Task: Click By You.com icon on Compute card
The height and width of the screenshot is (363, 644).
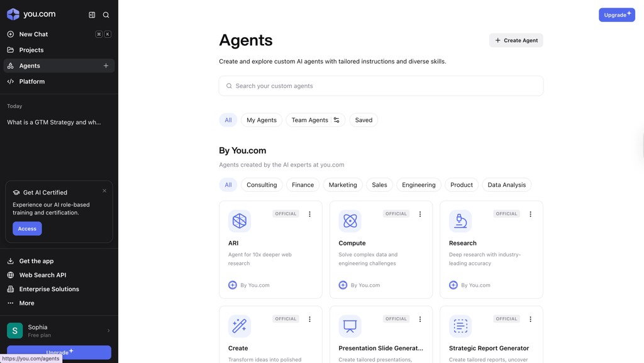Action: tap(343, 285)
